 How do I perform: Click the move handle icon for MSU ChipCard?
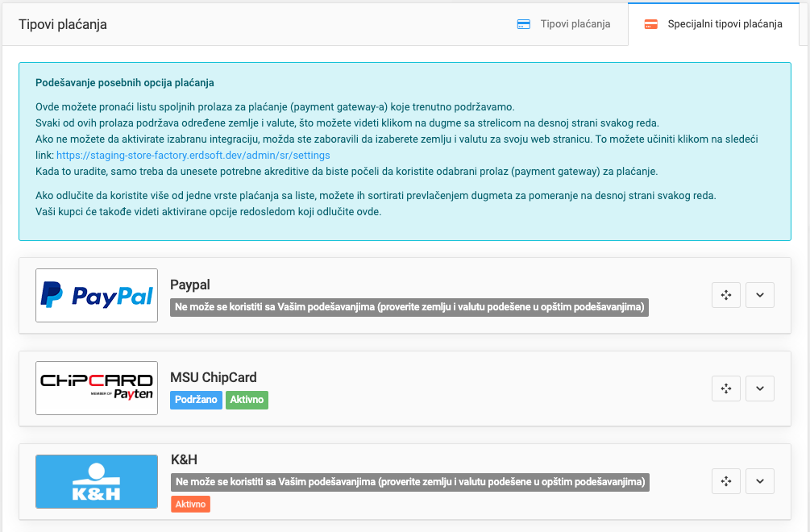click(725, 389)
